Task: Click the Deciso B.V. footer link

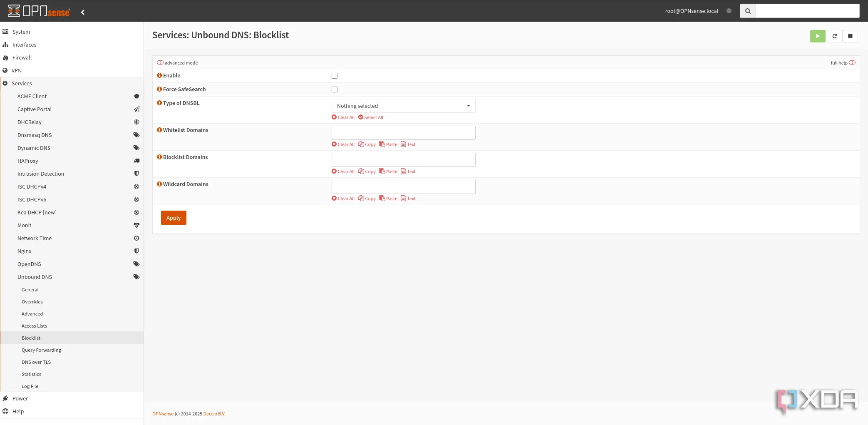Action: tap(214, 414)
